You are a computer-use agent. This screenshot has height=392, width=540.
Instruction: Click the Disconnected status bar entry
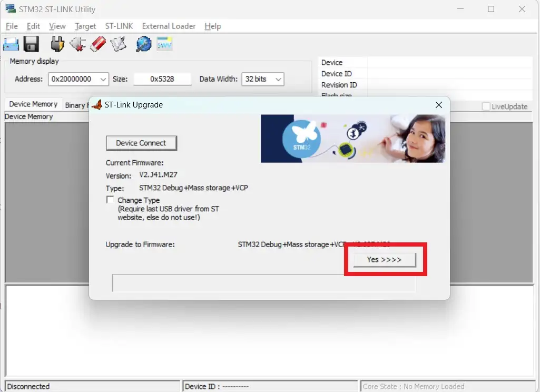[x=92, y=386]
